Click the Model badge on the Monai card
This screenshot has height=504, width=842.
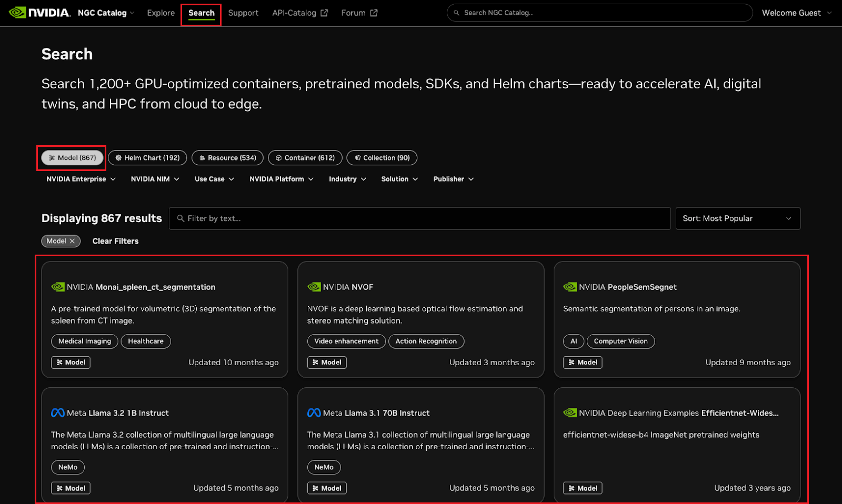coord(71,362)
